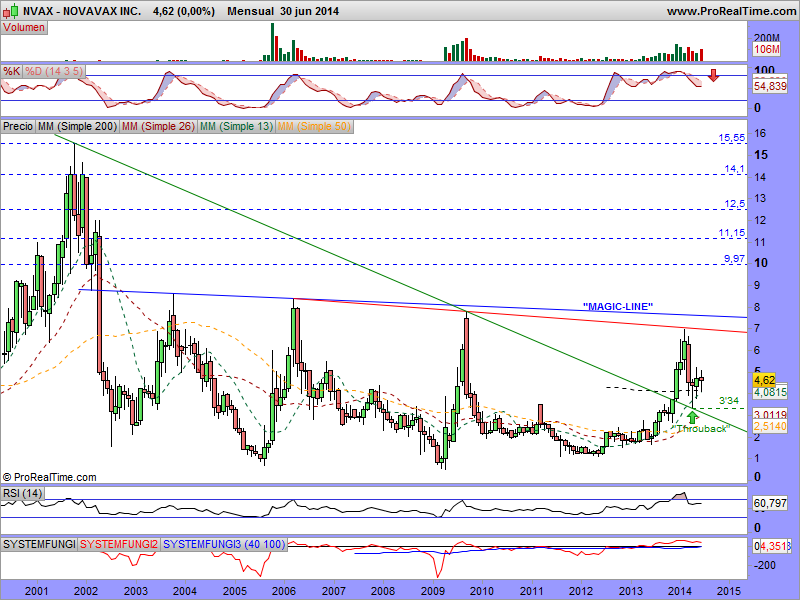Click the © ProRealTime.com copyright text

point(49,478)
